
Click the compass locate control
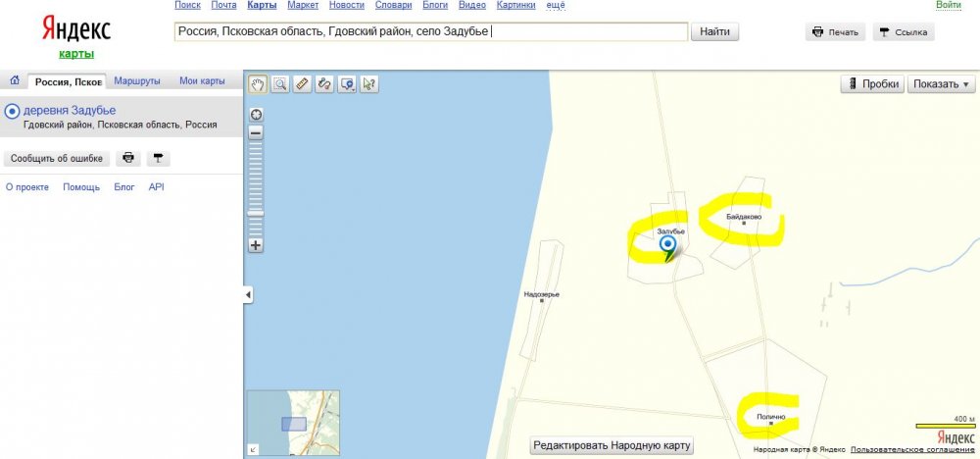(256, 115)
